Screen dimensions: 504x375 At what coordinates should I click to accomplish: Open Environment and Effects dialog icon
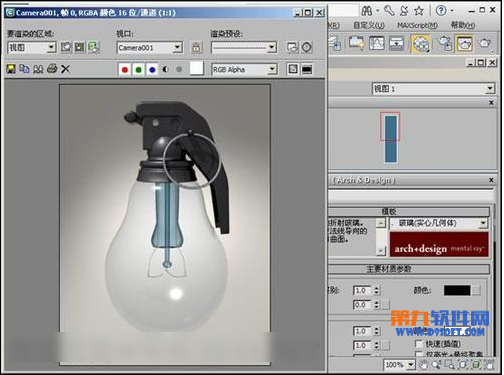point(307,48)
